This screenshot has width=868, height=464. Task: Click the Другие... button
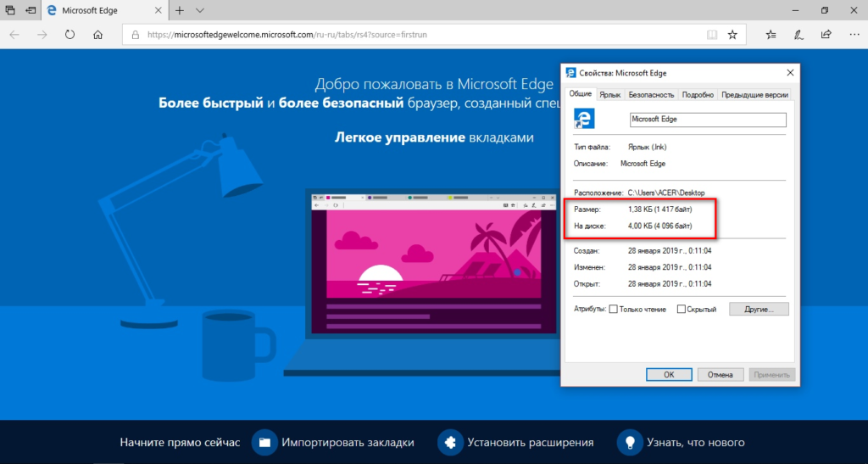[759, 309]
